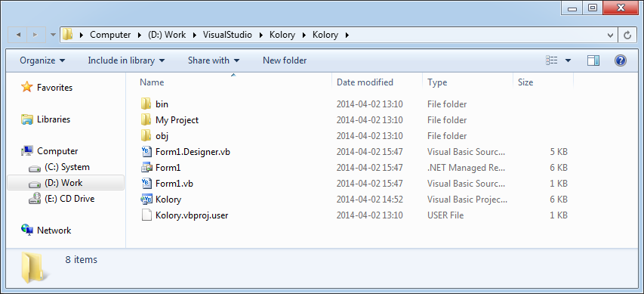The width and height of the screenshot is (644, 294).
Task: Toggle the preview pane
Action: coord(593,60)
